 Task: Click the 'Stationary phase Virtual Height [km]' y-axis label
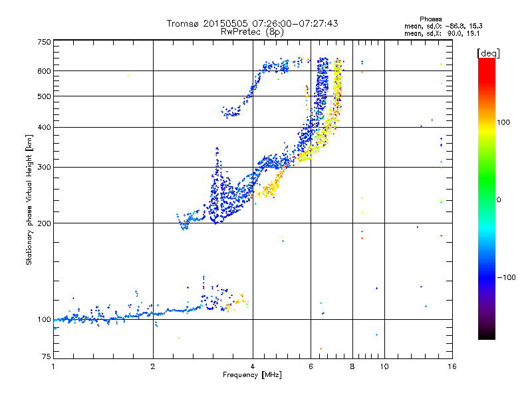click(x=29, y=199)
